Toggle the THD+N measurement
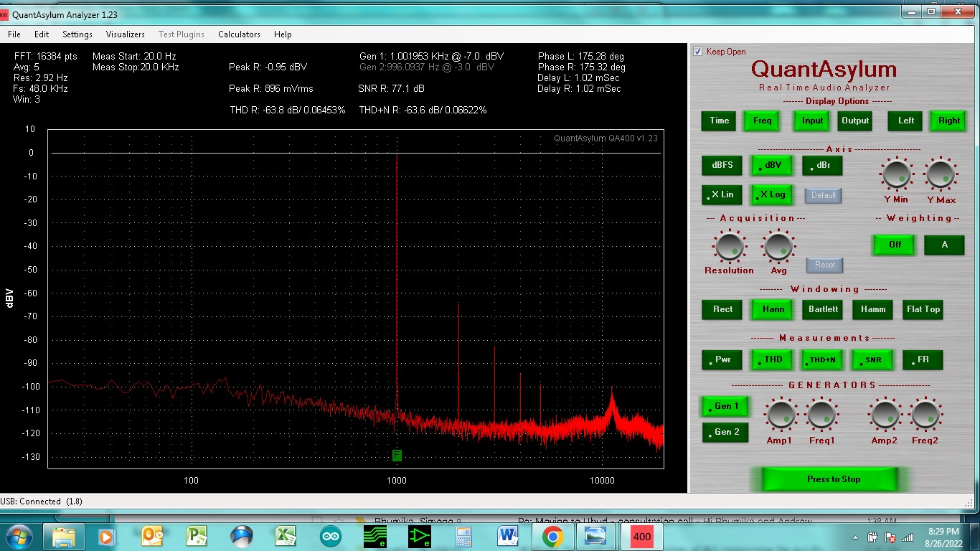This screenshot has height=551, width=980. 823,359
